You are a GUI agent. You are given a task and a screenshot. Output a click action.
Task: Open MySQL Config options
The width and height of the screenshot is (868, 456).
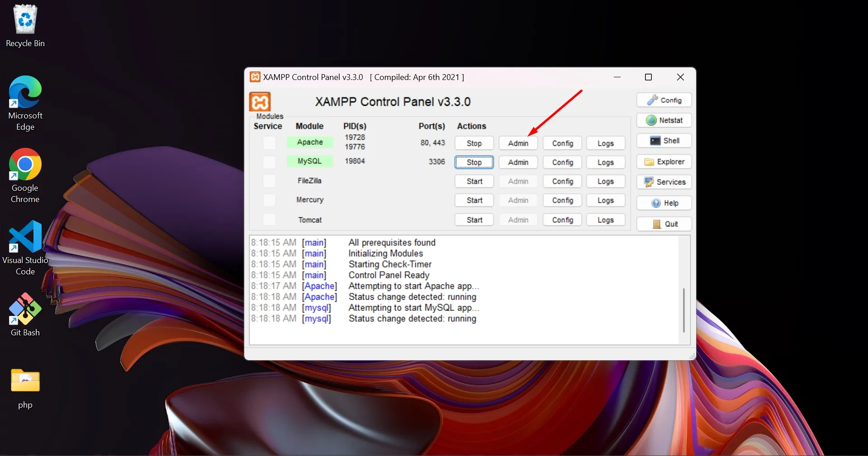click(562, 162)
